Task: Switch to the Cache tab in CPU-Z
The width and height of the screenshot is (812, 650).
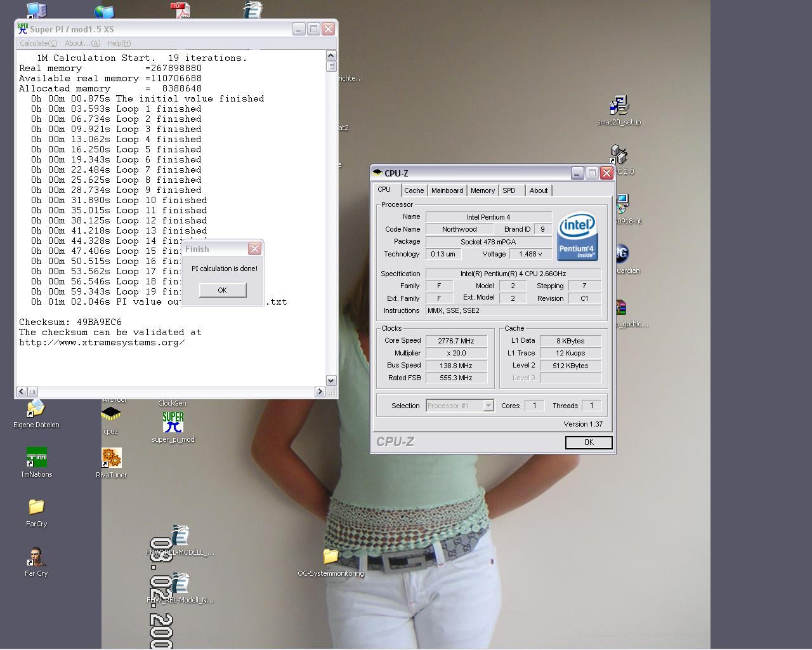Action: point(414,190)
